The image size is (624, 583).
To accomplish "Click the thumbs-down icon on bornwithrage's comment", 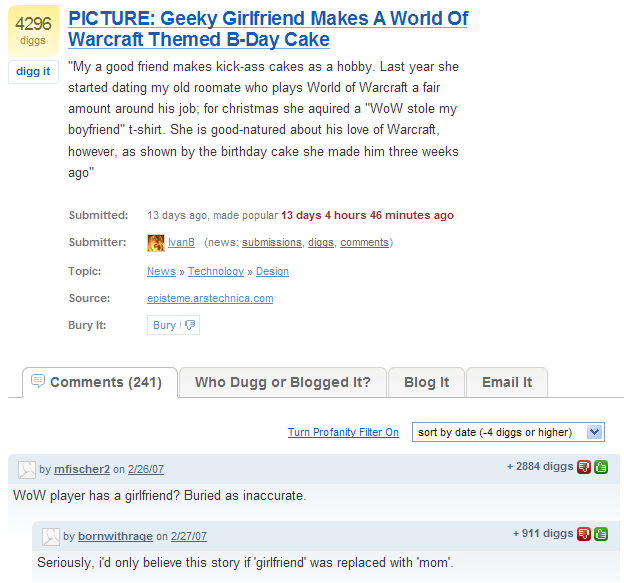I will click(x=584, y=534).
